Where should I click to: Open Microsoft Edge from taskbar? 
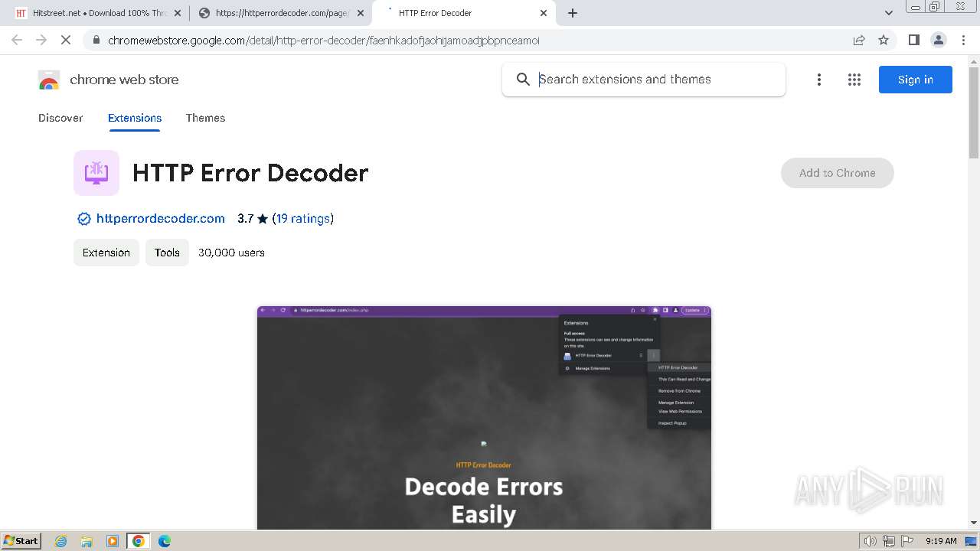coord(165,541)
